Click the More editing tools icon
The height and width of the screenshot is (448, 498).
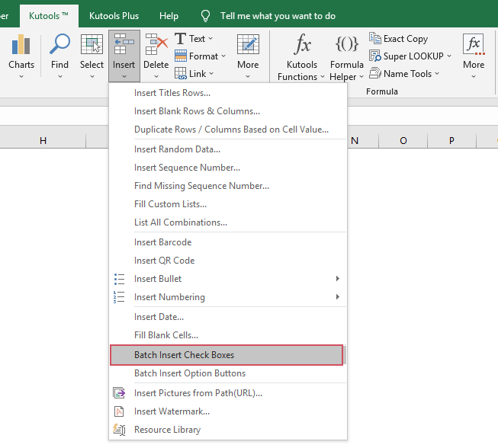(x=248, y=44)
